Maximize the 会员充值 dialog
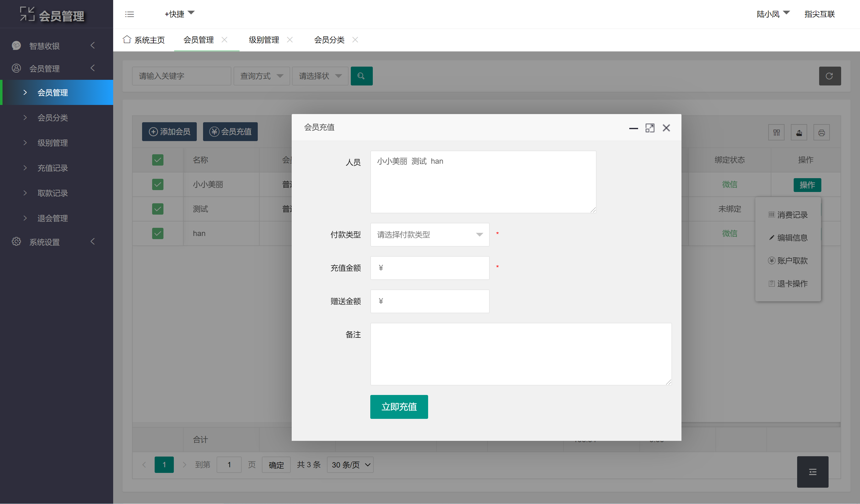This screenshot has height=504, width=860. [x=650, y=128]
